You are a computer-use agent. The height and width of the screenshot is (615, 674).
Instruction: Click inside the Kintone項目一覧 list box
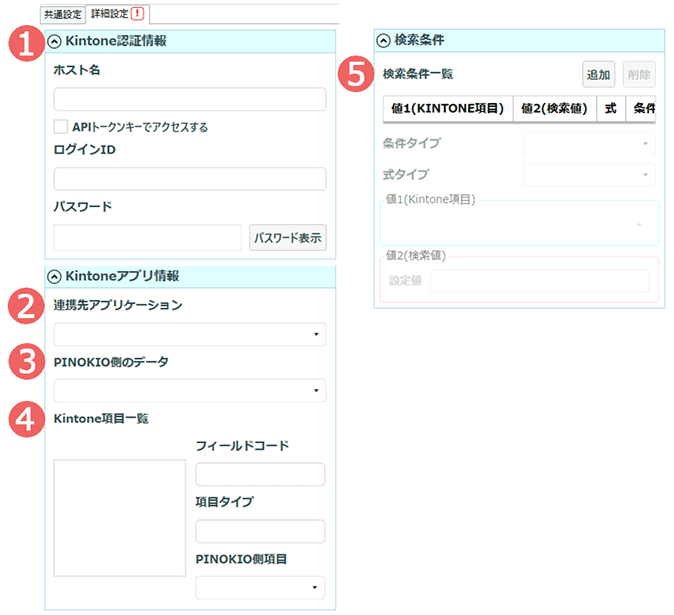coord(120,518)
